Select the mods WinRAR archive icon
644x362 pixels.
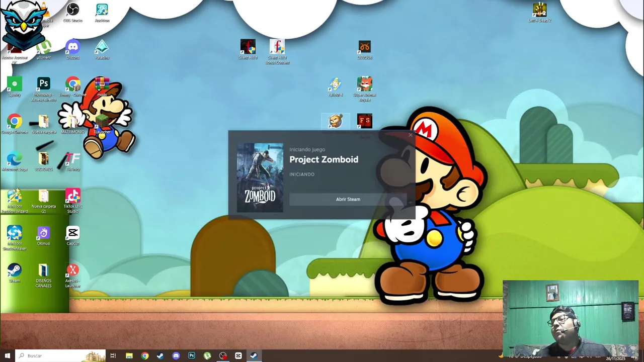tap(102, 87)
